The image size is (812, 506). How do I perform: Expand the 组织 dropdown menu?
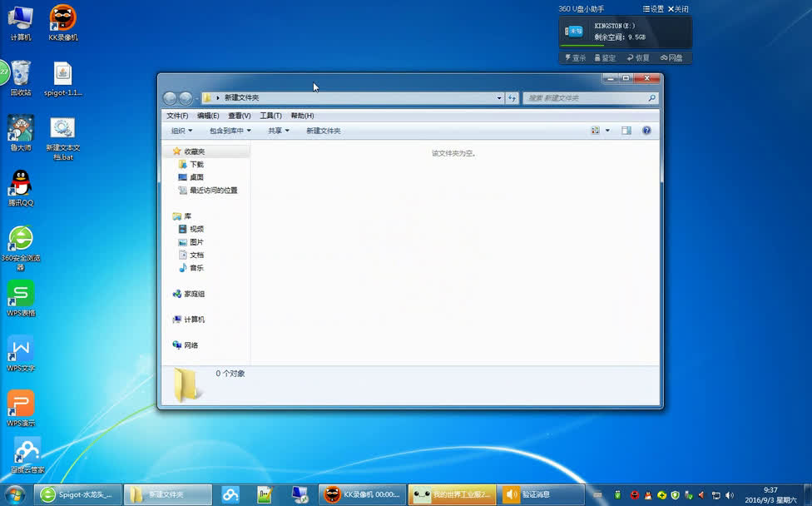click(x=181, y=131)
